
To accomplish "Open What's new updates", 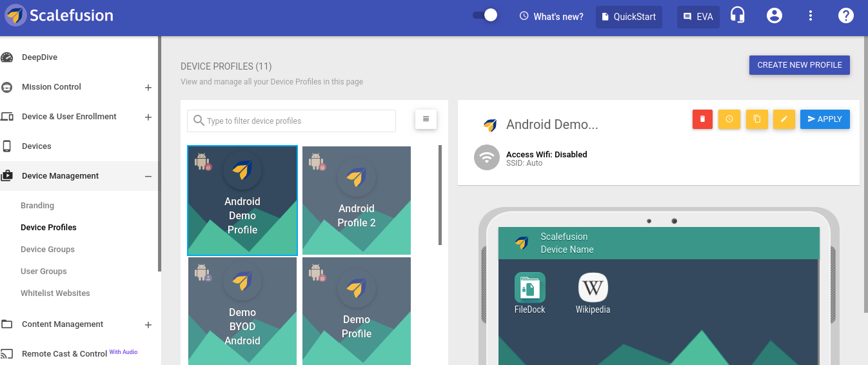I will (x=551, y=17).
